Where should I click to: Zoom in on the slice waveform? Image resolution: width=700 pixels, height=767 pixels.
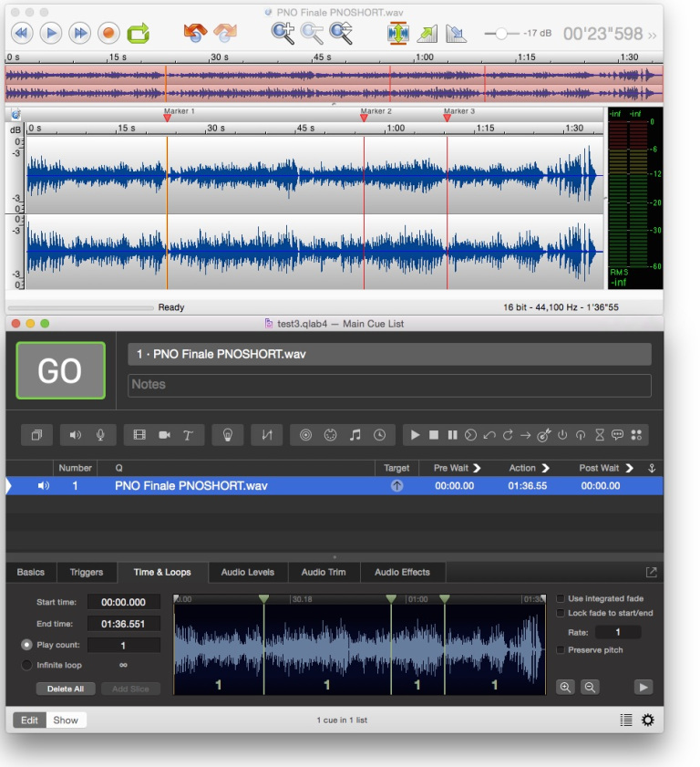point(566,688)
